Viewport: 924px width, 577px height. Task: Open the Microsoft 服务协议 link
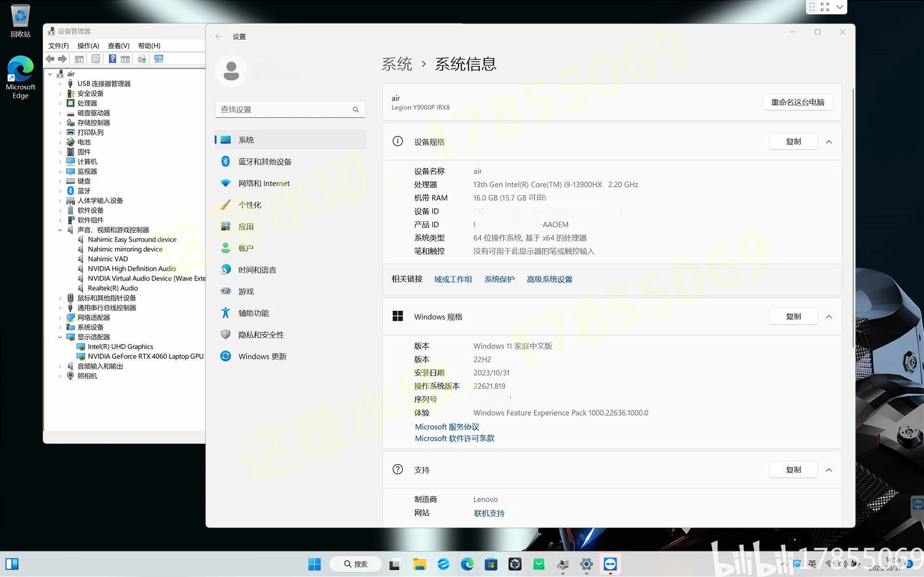pos(447,427)
